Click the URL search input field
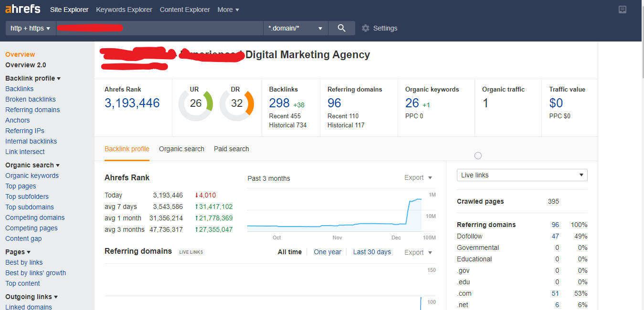The width and height of the screenshot is (644, 310). point(159,28)
